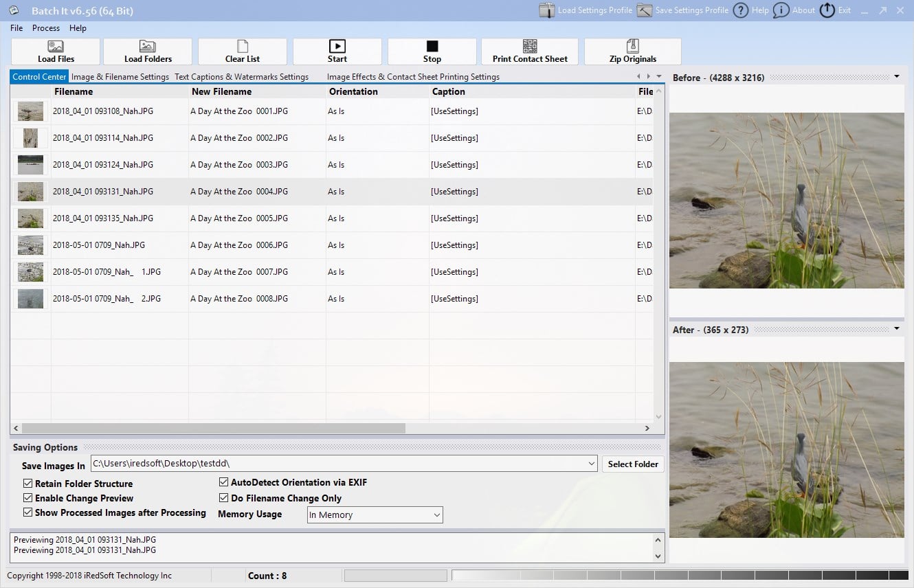Open Print Contact Sheet

[530, 47]
